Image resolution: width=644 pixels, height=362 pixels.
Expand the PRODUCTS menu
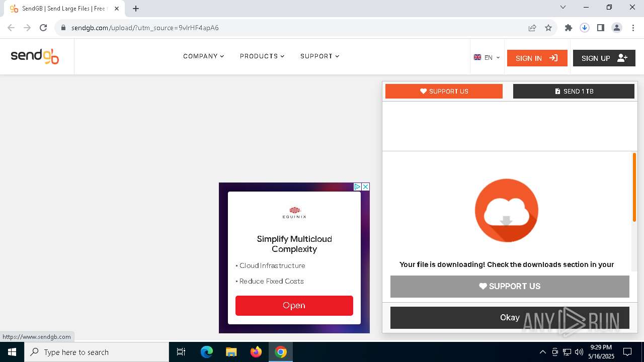point(262,56)
